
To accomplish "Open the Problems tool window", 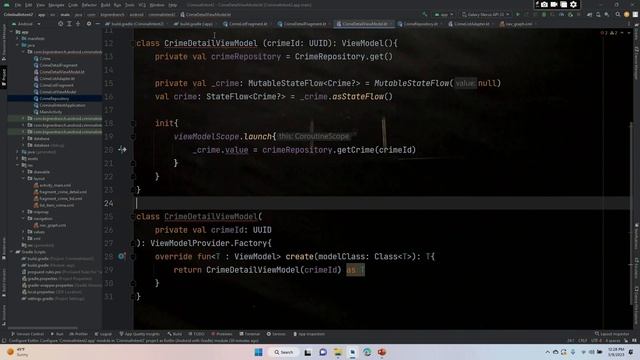I will 222,334.
